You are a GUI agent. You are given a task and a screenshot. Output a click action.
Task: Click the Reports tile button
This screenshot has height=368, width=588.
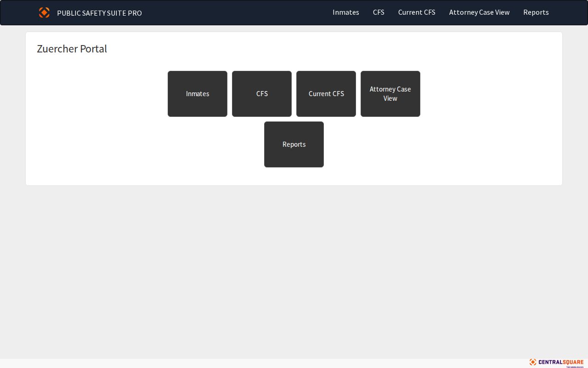click(294, 144)
